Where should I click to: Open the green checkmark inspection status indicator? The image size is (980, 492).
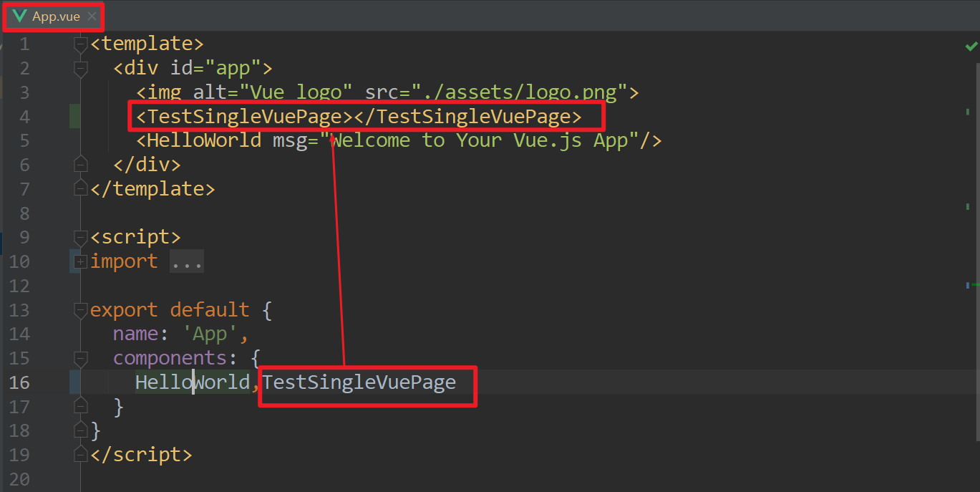(x=971, y=47)
